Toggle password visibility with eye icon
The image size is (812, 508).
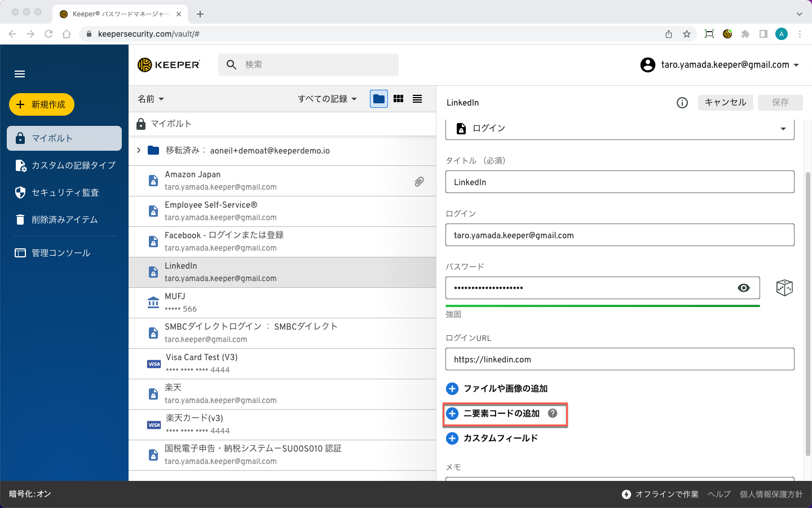pyautogui.click(x=744, y=288)
